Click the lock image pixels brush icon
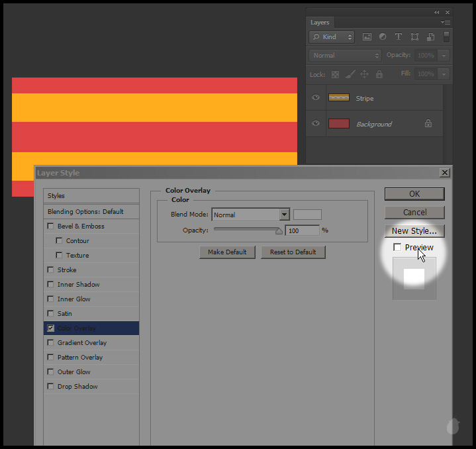This screenshot has height=449, width=476. click(350, 74)
